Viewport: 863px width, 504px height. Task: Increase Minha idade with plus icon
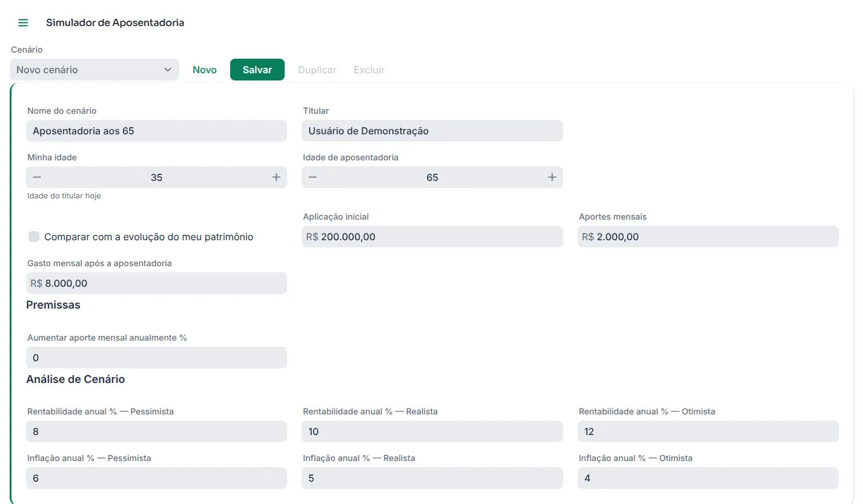click(x=276, y=177)
